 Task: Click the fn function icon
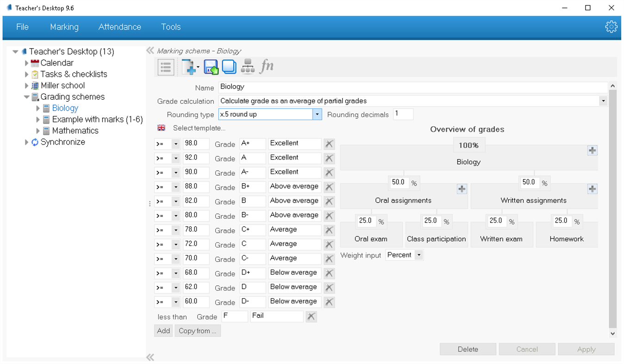(x=267, y=67)
